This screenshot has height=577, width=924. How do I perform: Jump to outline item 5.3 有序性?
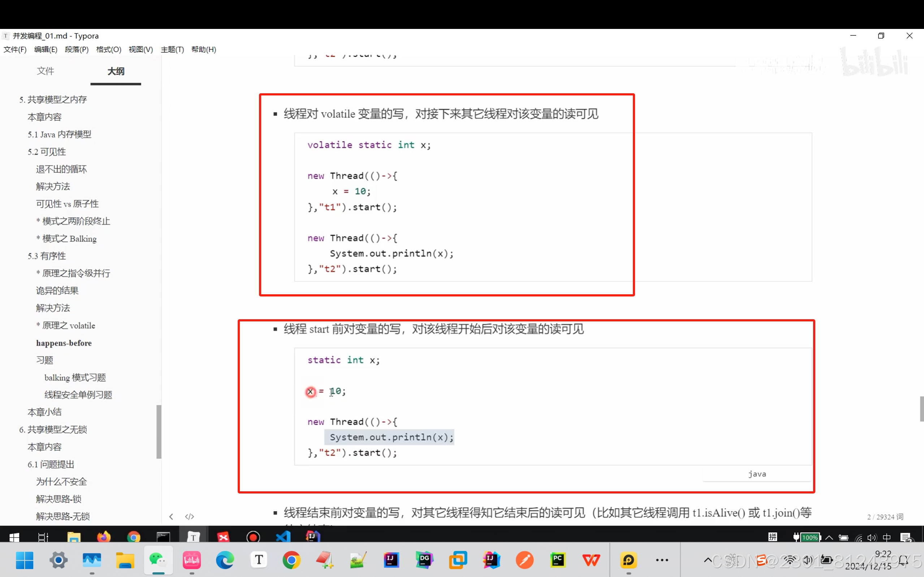(47, 256)
